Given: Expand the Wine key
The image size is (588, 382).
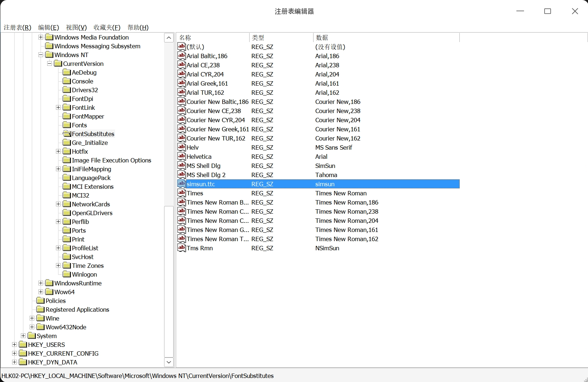Looking at the screenshot, I should [x=32, y=318].
